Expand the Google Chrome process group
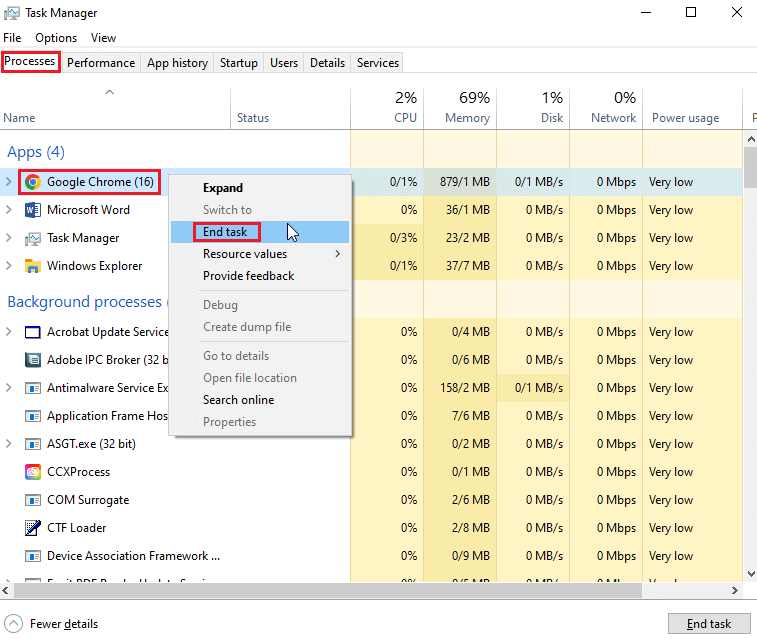Screen dimensions: 757x639 click(9, 182)
